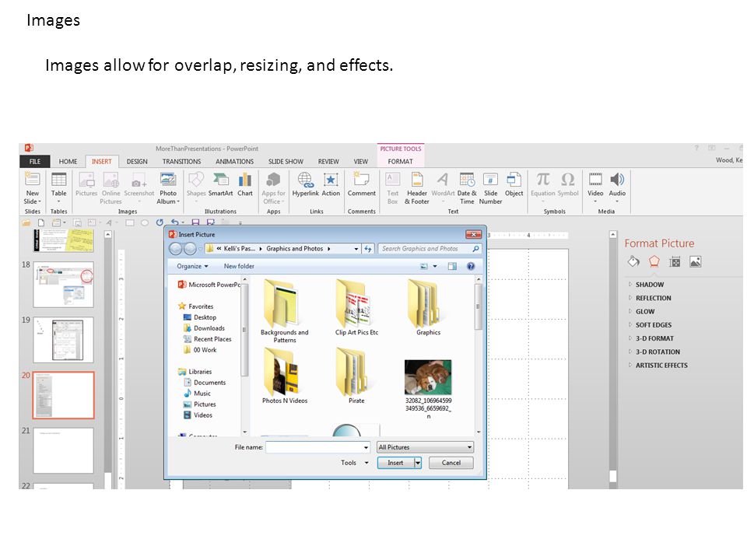
Task: Select Documents library in navigation pane
Action: [205, 383]
